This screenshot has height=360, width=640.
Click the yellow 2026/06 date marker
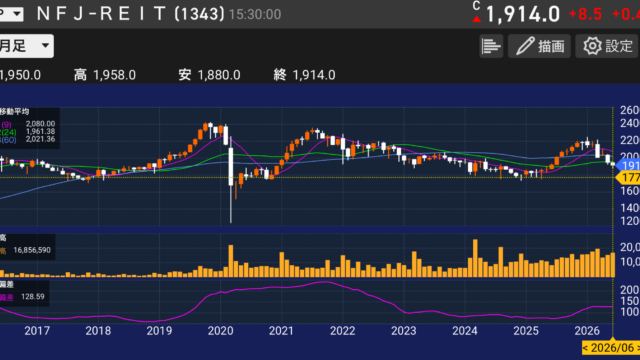(611, 348)
